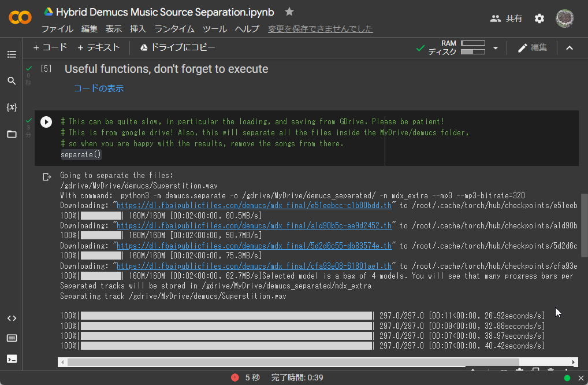Run the separate() cell play button
Image resolution: width=588 pixels, height=385 pixels.
tap(46, 121)
